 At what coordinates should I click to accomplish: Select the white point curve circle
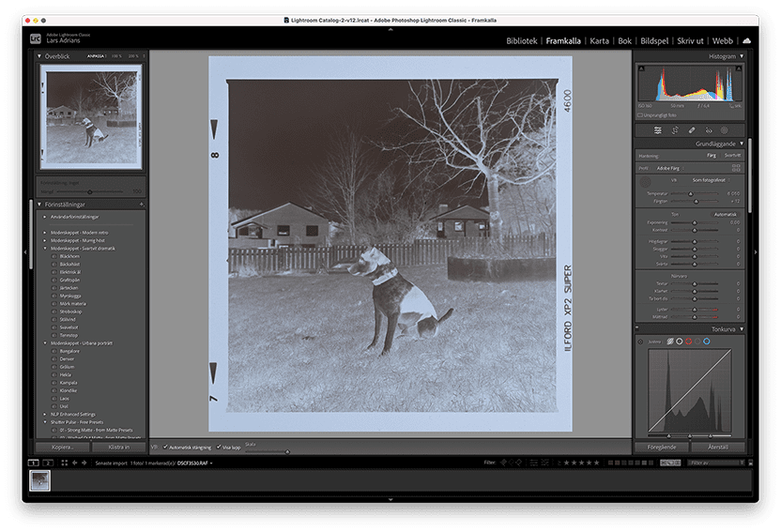(680, 342)
